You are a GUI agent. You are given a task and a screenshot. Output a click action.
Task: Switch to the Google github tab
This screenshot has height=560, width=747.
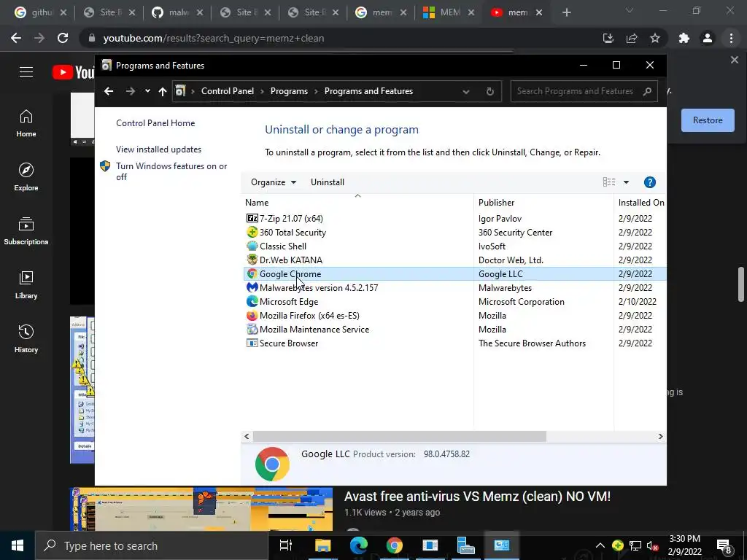(x=42, y=12)
